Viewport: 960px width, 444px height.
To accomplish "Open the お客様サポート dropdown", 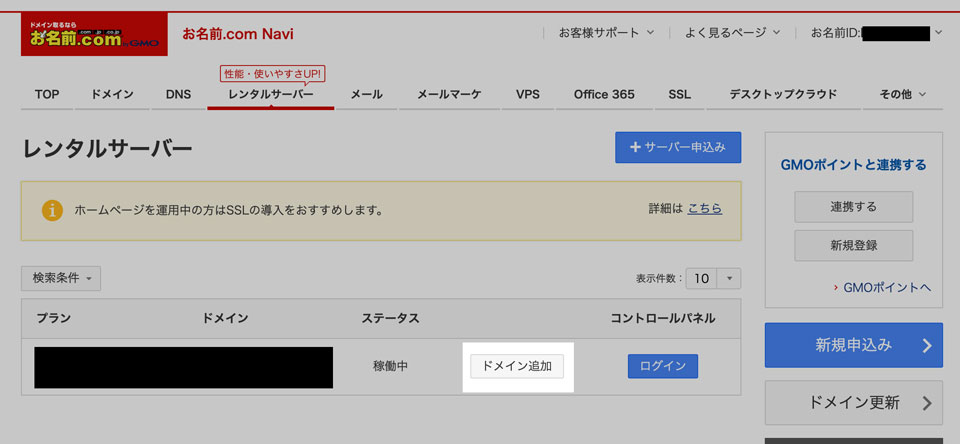I will (606, 32).
